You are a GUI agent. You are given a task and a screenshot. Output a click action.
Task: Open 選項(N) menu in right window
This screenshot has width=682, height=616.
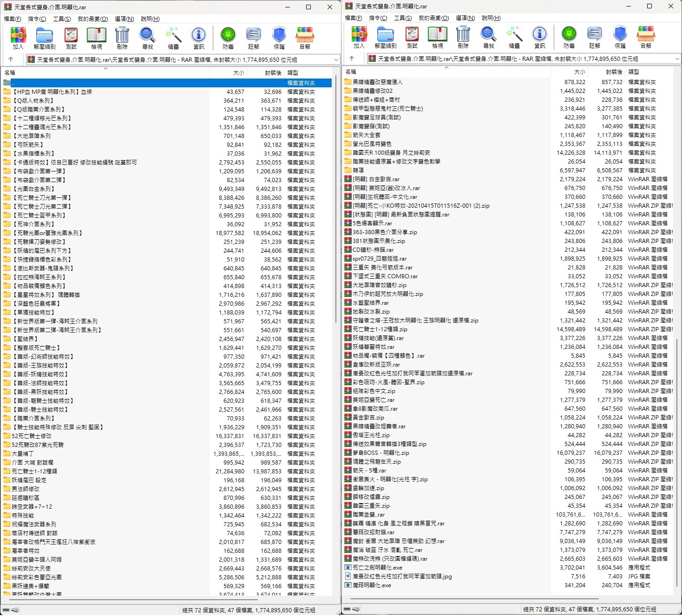(x=465, y=18)
